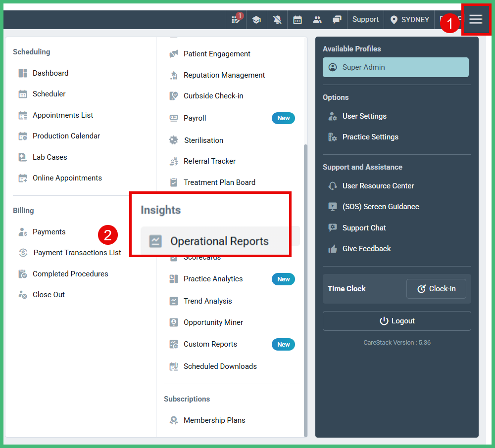The image size is (495, 448).
Task: Click the Payroll icon in the menu
Action: [x=173, y=118]
